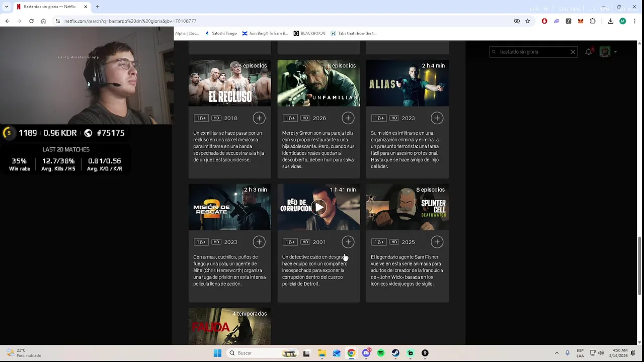Add Unfamiliar to My List
Image resolution: width=644 pixels, height=362 pixels.
coord(348,118)
